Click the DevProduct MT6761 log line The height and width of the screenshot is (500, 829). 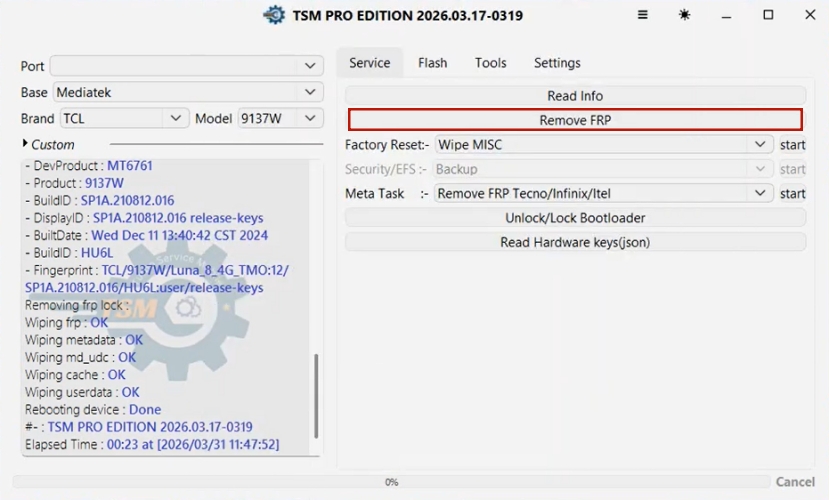click(x=89, y=165)
